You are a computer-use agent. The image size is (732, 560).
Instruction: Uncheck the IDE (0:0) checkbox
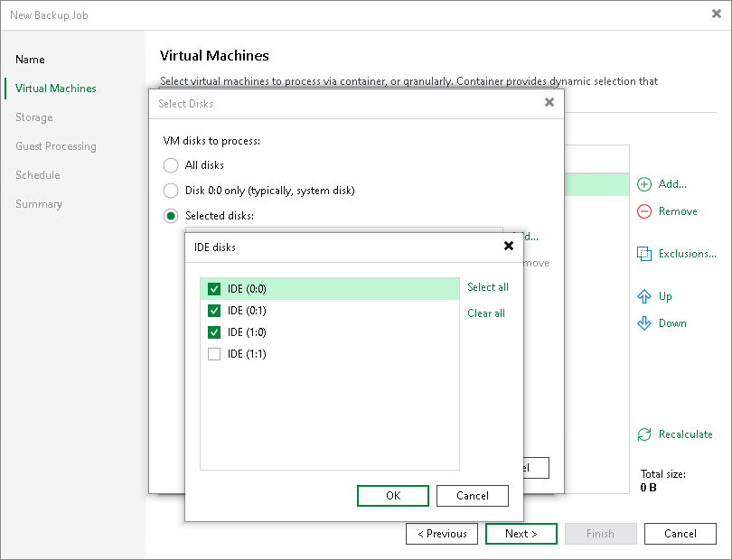pos(214,289)
